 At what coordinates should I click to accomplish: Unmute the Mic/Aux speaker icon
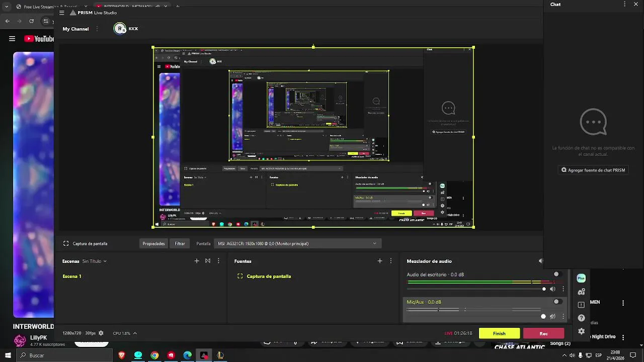552,316
